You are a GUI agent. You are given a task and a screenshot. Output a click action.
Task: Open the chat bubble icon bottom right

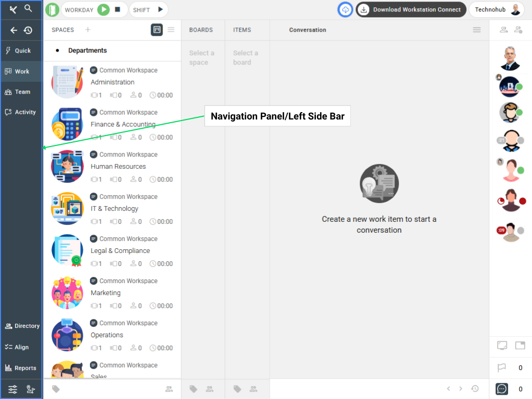tap(502, 389)
